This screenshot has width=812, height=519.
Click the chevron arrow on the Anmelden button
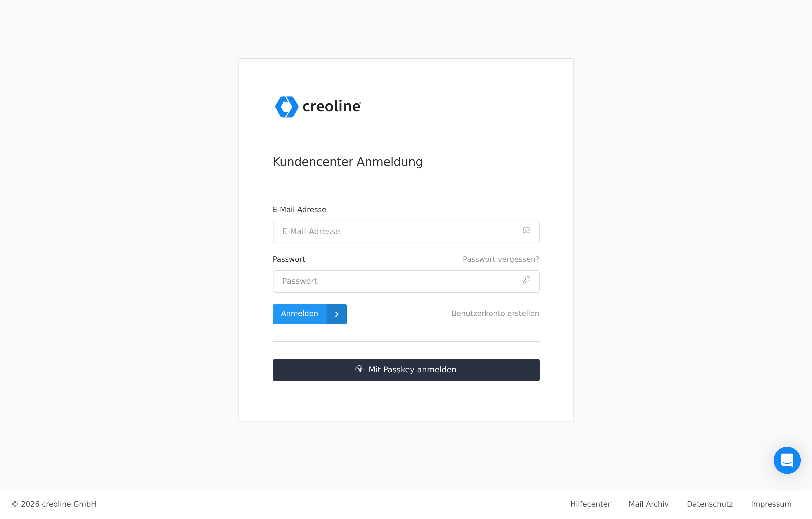click(x=337, y=314)
